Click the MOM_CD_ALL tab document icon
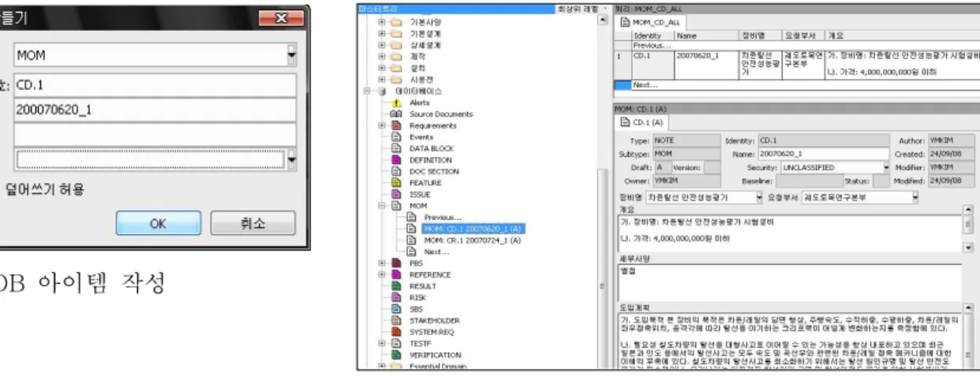Viewport: 980px width, 376px height. (x=623, y=24)
